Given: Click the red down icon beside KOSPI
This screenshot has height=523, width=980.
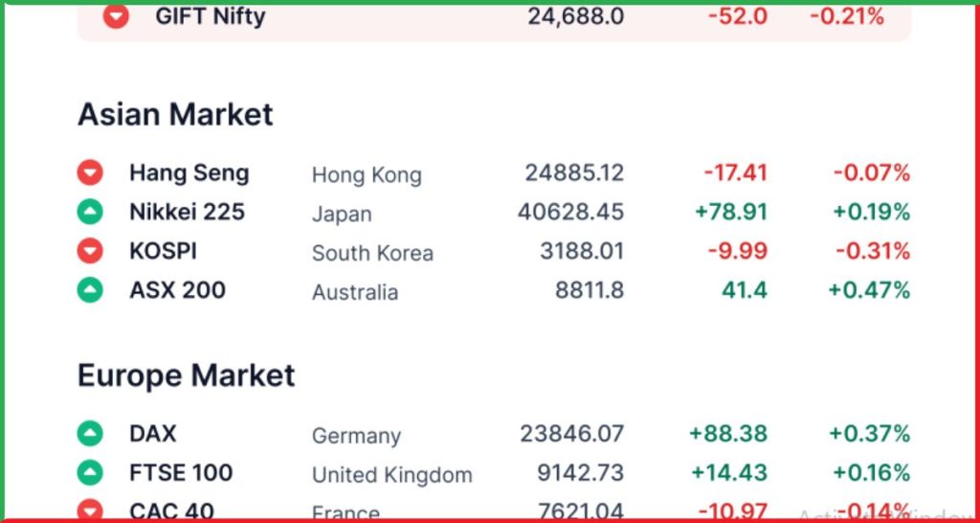Looking at the screenshot, I should pos(90,251).
